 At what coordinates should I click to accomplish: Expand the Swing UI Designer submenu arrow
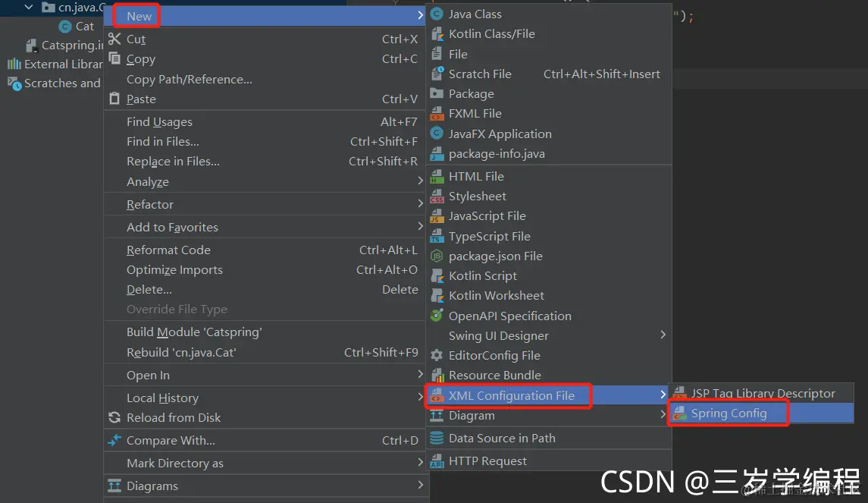pos(663,335)
